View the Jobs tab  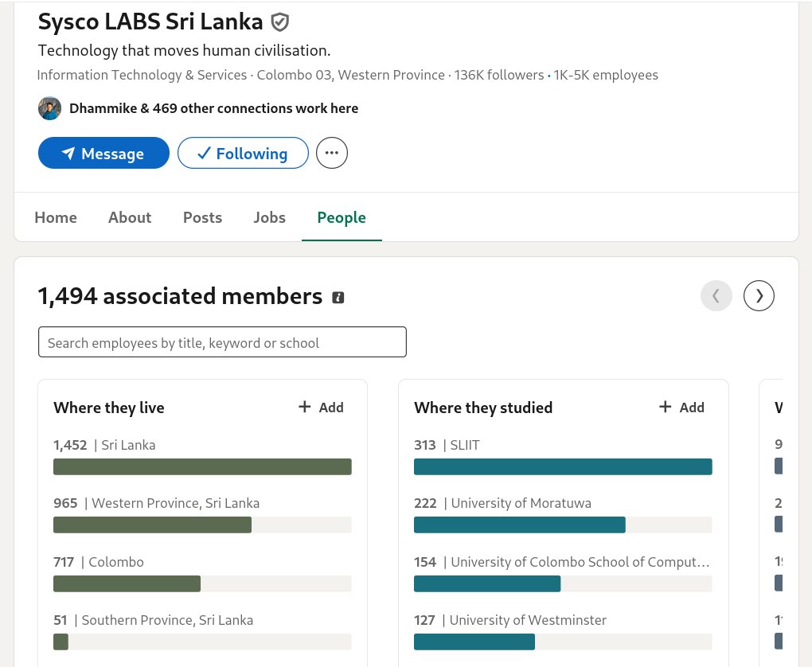(x=269, y=217)
